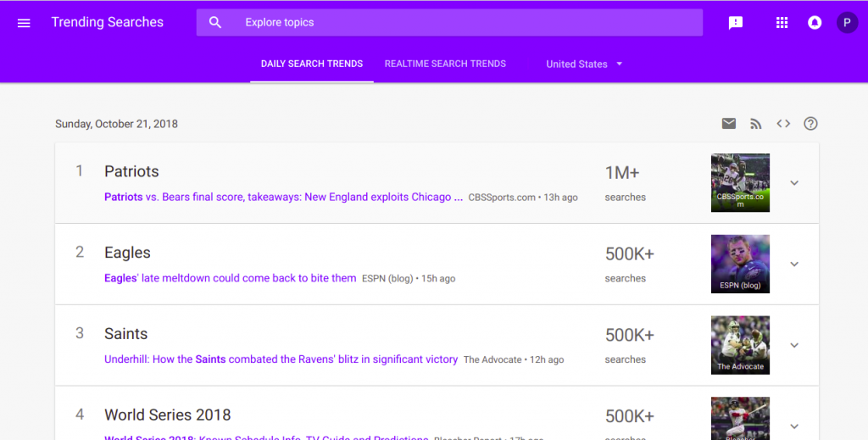Expand the Eagles trend row
Viewport: 868px width, 440px height.
[794, 264]
